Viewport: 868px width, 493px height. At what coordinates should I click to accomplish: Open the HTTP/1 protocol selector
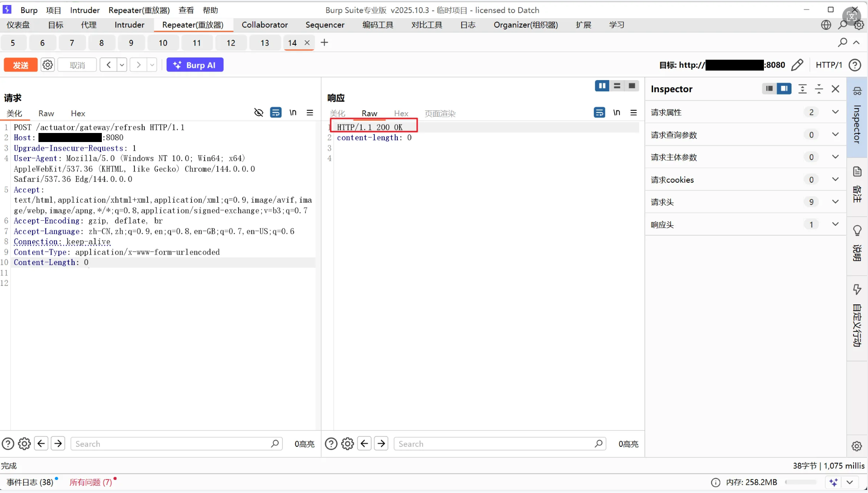point(829,65)
